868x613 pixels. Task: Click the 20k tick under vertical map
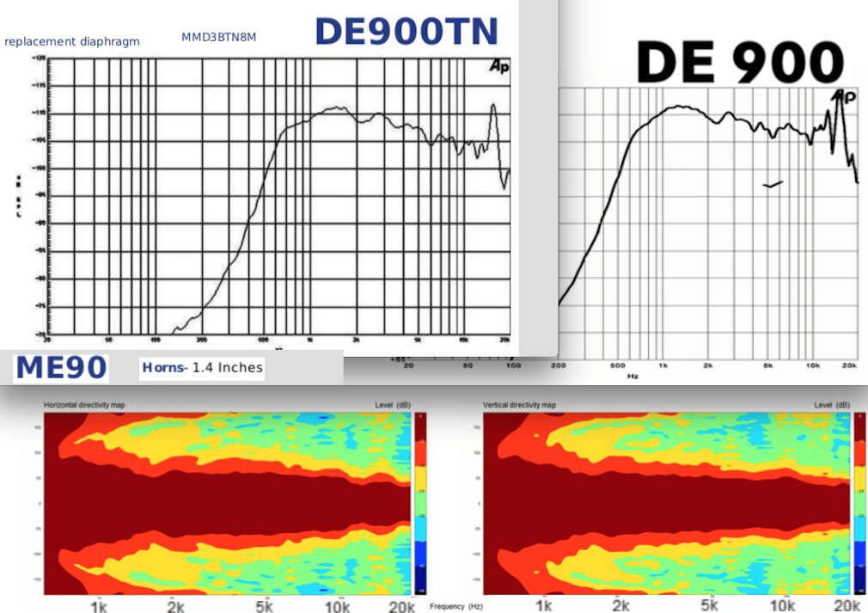pos(847,605)
